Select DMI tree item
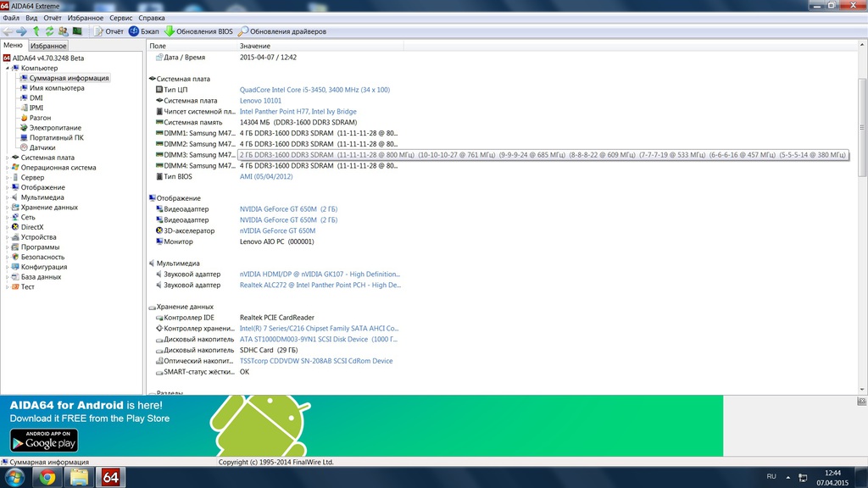This screenshot has width=868, height=488. (36, 98)
